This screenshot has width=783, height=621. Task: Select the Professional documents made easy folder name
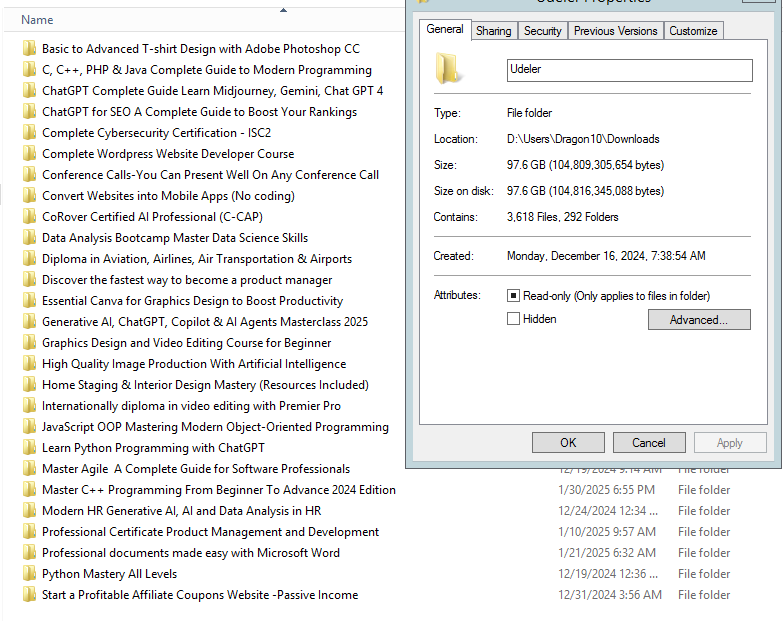191,553
